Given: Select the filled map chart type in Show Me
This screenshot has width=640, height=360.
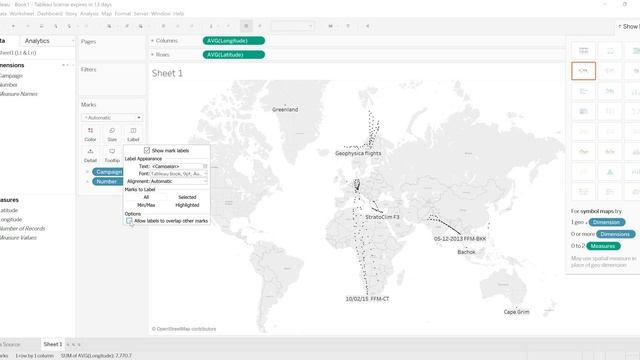Looking at the screenshot, I should click(610, 71).
